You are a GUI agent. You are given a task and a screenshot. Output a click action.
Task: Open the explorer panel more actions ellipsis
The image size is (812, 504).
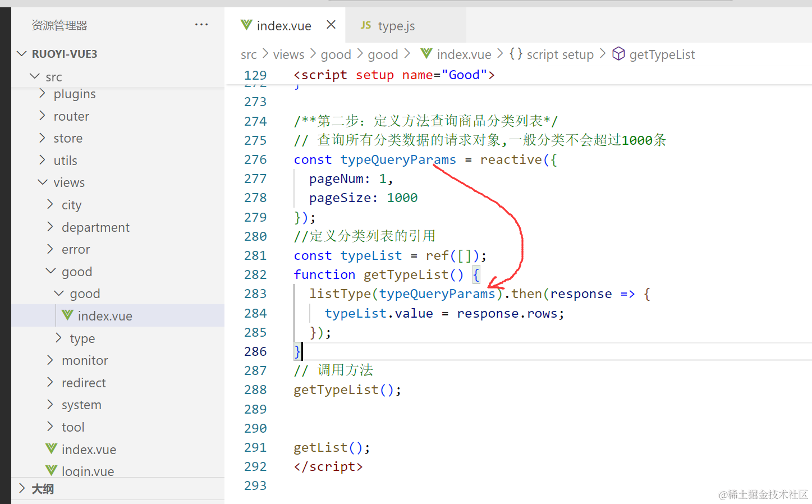[x=201, y=25]
